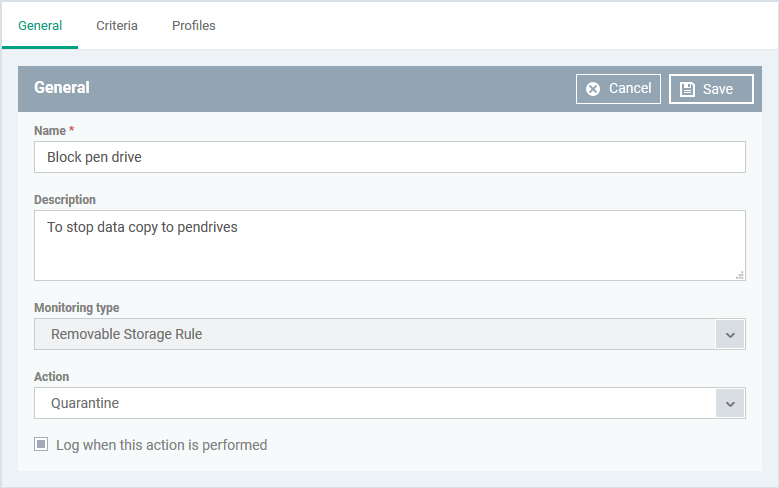Click inside the Description text area
This screenshot has width=779, height=488.
tap(390, 245)
